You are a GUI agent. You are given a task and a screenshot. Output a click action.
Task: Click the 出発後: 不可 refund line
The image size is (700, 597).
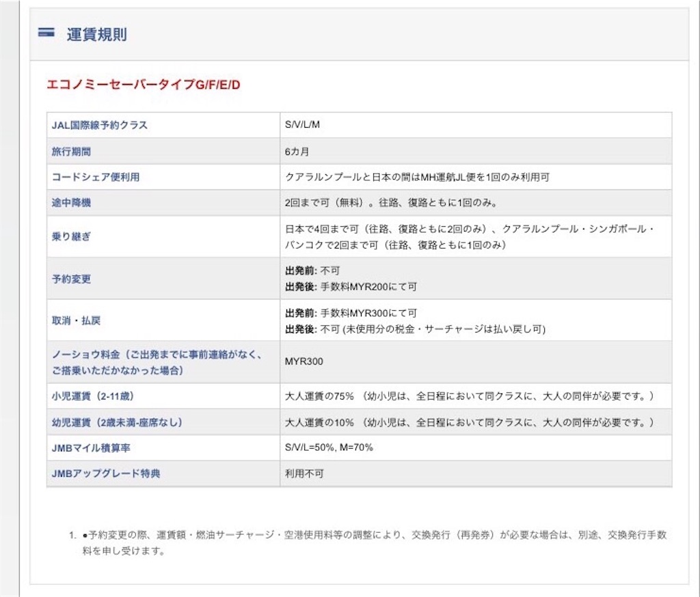(415, 329)
